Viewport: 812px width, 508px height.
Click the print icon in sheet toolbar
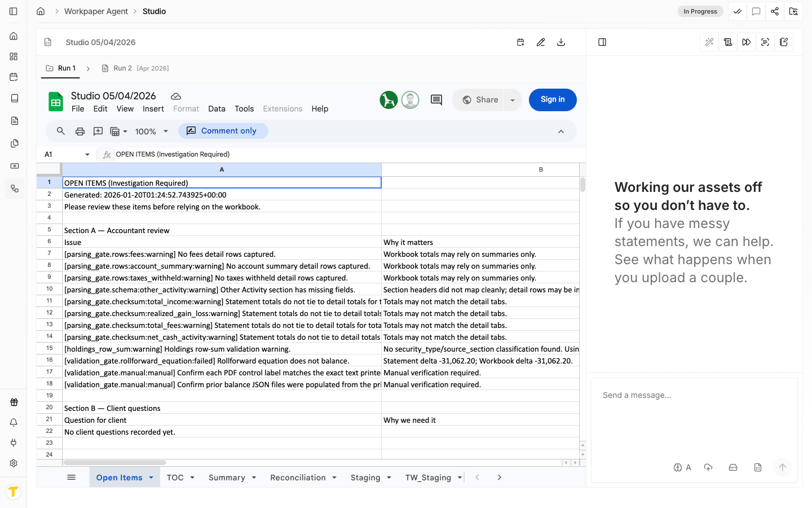(x=80, y=132)
